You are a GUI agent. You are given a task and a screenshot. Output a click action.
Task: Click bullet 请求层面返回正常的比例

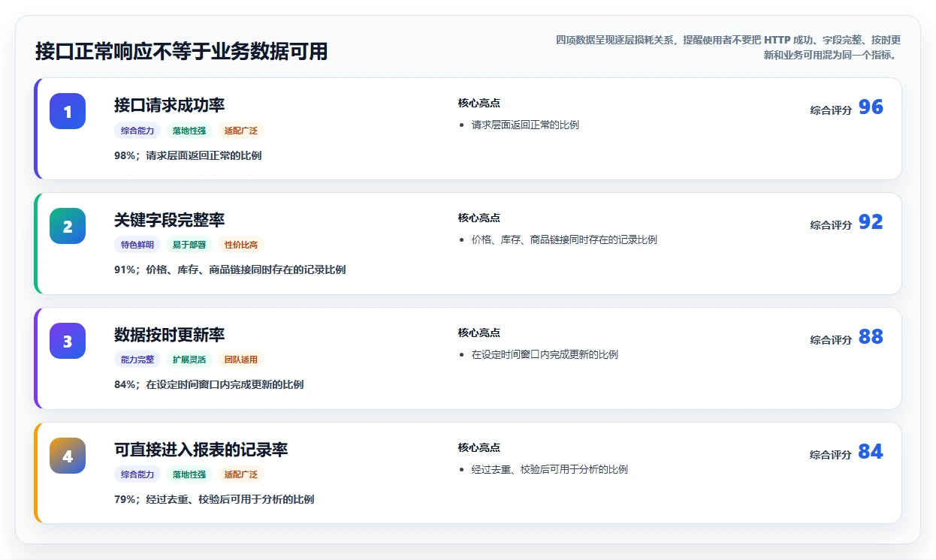525,125
